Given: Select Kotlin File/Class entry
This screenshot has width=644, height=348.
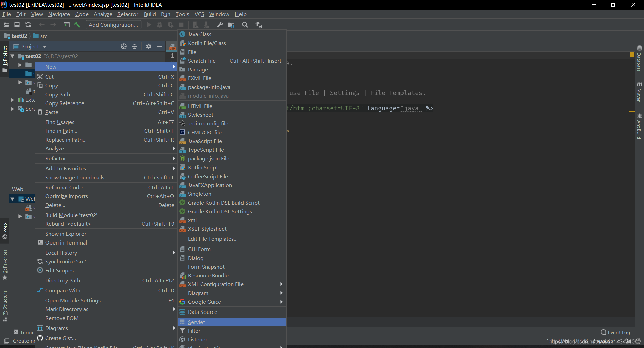Looking at the screenshot, I should [232, 43].
